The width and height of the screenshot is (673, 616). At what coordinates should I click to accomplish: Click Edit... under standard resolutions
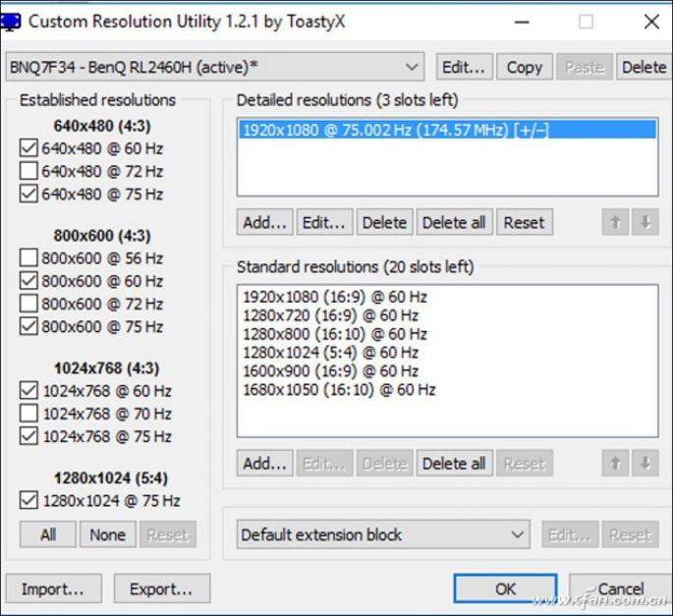click(x=324, y=463)
